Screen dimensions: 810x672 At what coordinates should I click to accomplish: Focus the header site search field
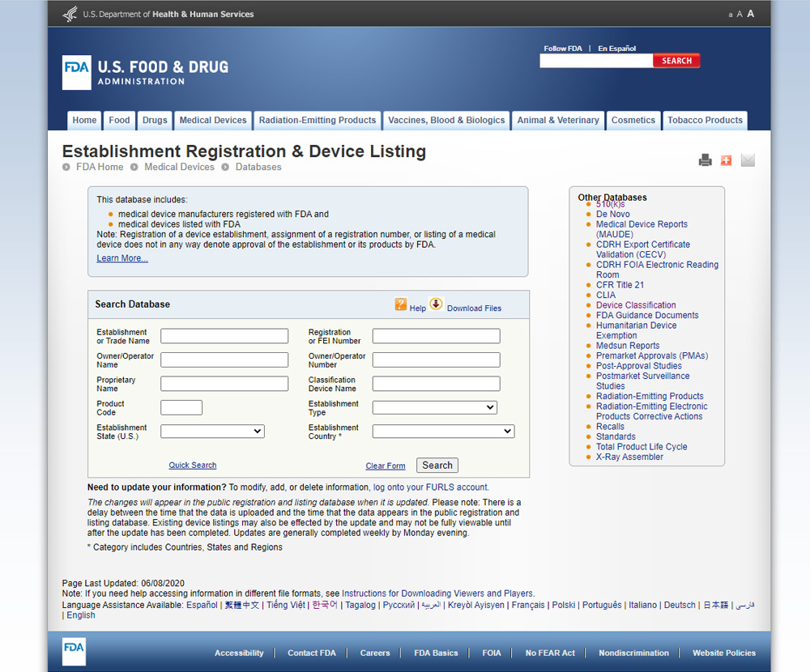[596, 61]
